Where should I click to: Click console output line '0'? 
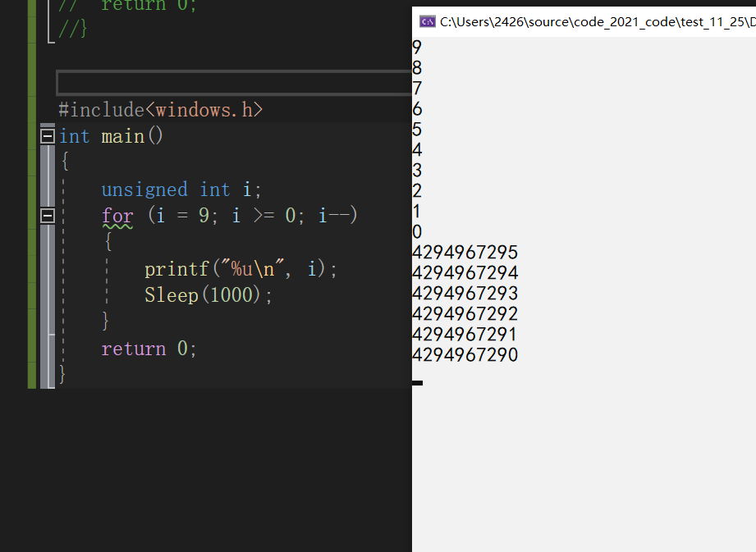[x=417, y=231]
